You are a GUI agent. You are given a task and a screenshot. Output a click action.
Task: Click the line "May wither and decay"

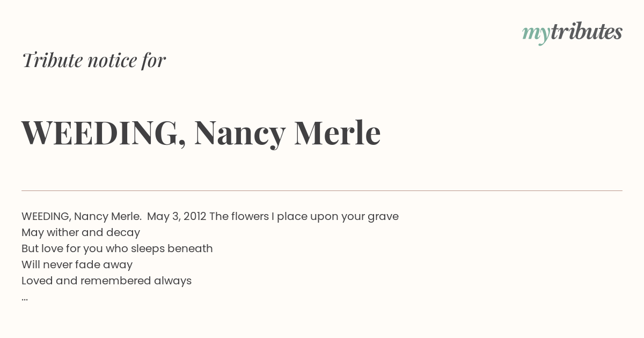tap(80, 233)
